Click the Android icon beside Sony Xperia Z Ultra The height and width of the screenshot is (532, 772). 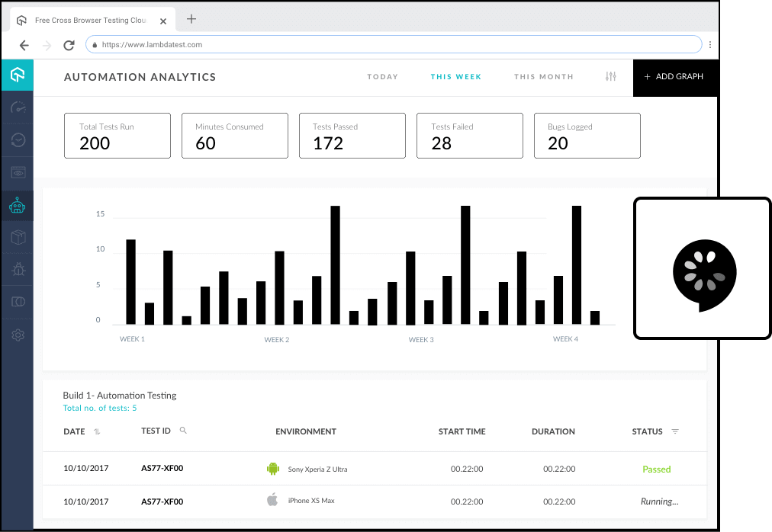pyautogui.click(x=272, y=469)
